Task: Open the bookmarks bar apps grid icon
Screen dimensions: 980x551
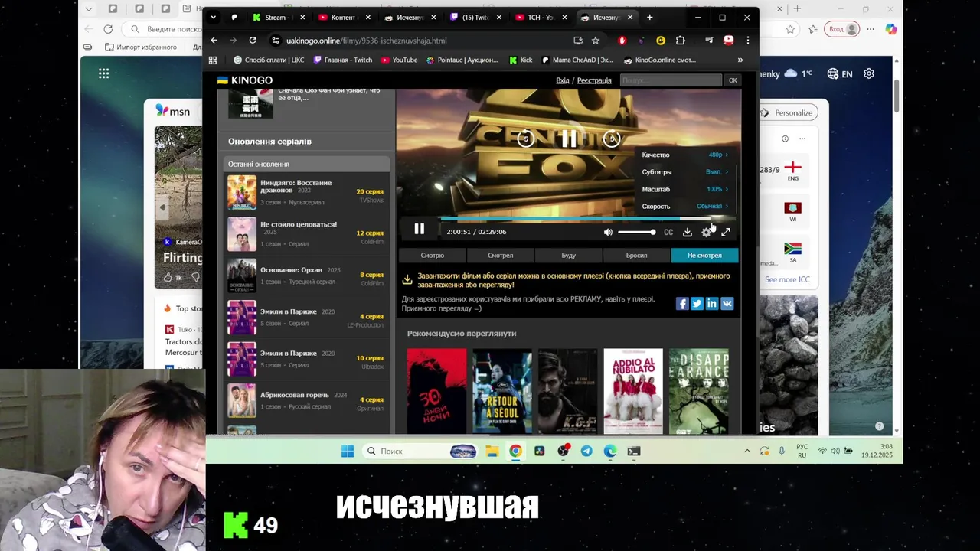Action: pyautogui.click(x=213, y=60)
